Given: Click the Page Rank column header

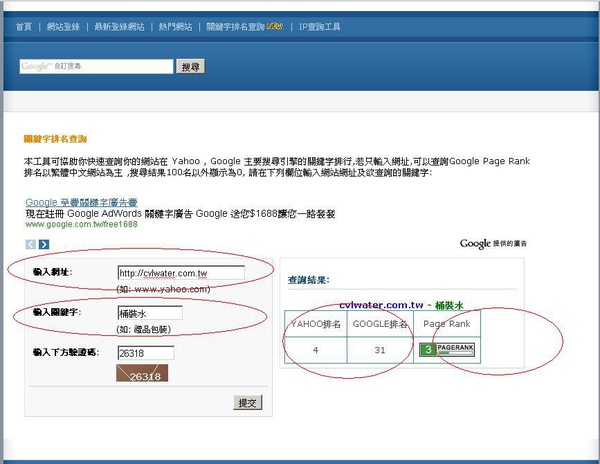Looking at the screenshot, I should (447, 324).
